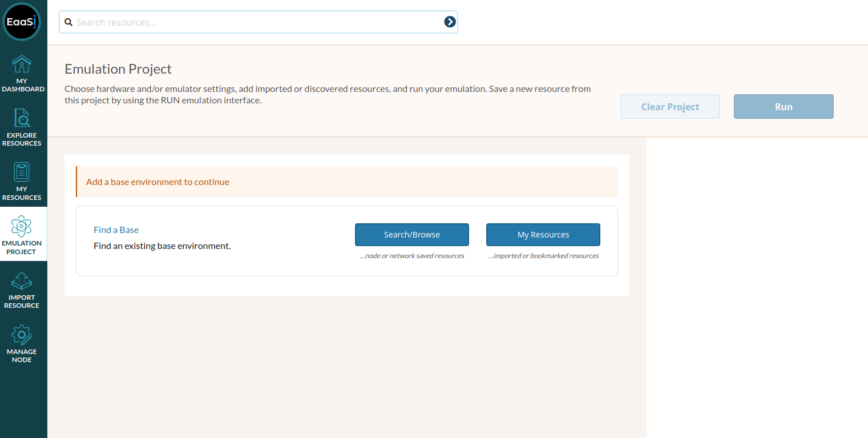Viewport: 868px width, 438px height.
Task: Click the EXPLORE RESOURCES sidebar label
Action: click(22, 139)
